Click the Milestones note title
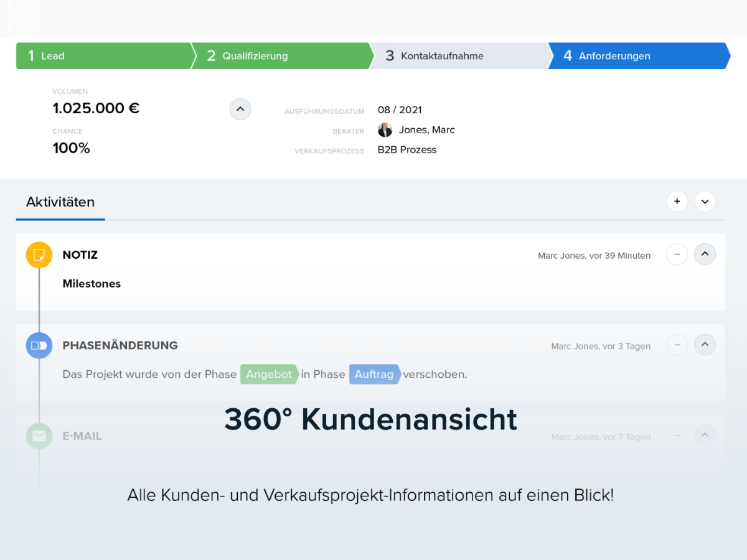This screenshot has height=560, width=747. (x=92, y=283)
